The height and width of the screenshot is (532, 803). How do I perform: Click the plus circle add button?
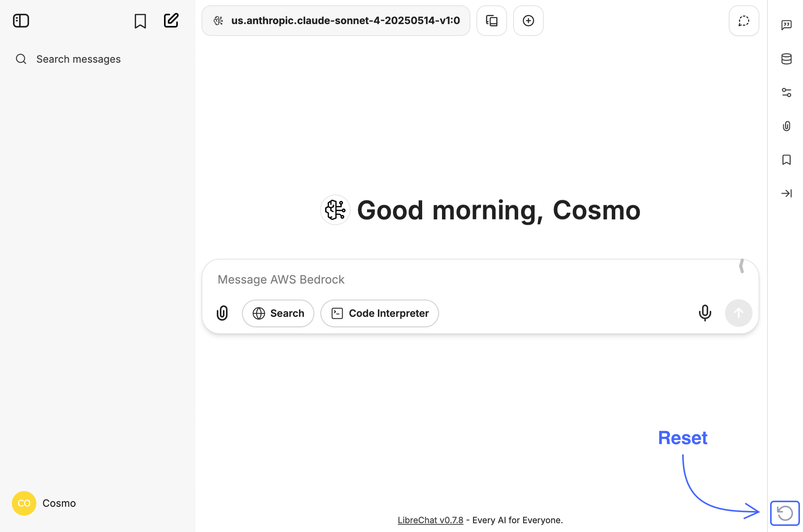tap(528, 21)
